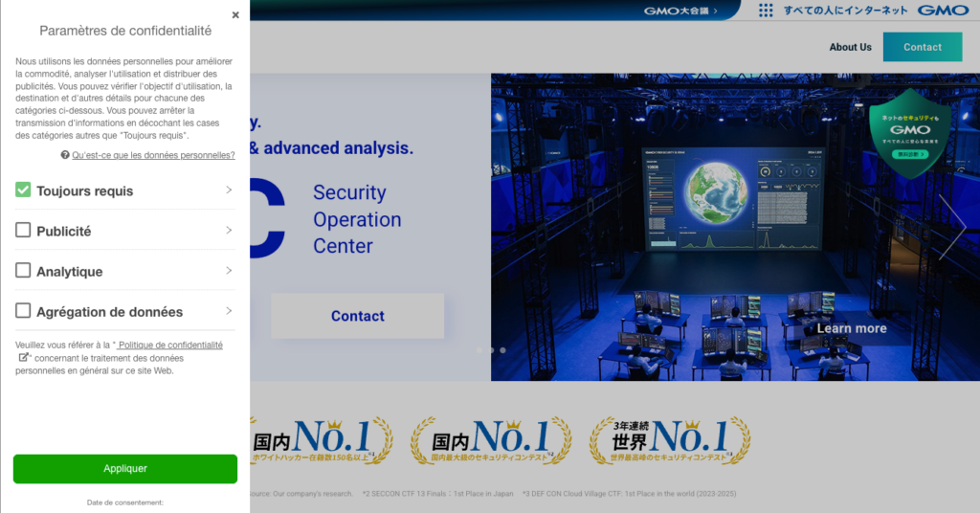The height and width of the screenshot is (513, 980).
Task: Expand the Toujours requis details chevron
Action: 229,190
